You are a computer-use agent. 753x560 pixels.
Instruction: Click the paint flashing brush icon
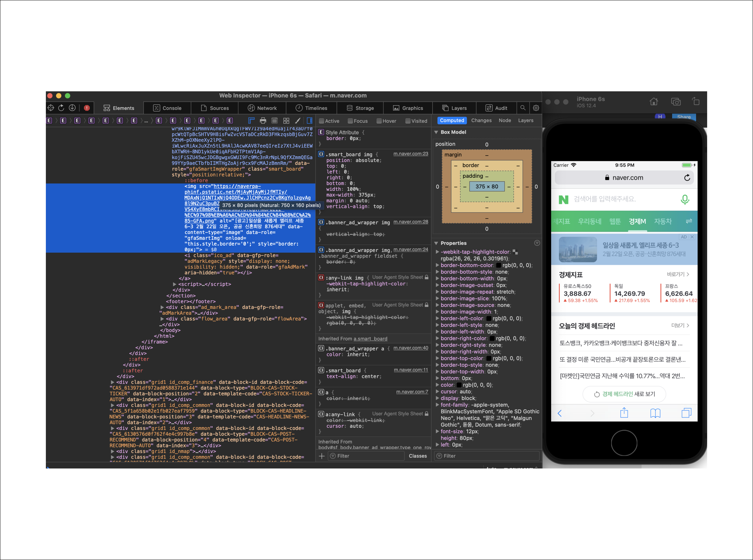tap(297, 121)
